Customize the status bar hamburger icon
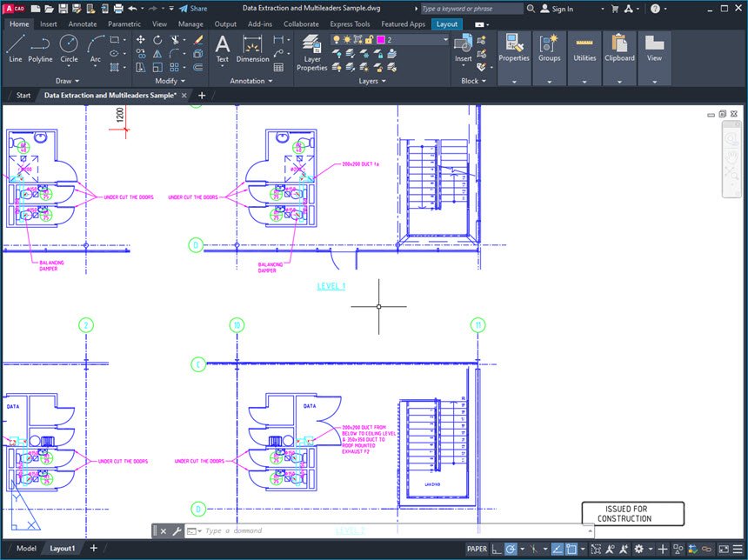Image resolution: width=748 pixels, height=560 pixels. tap(738, 549)
